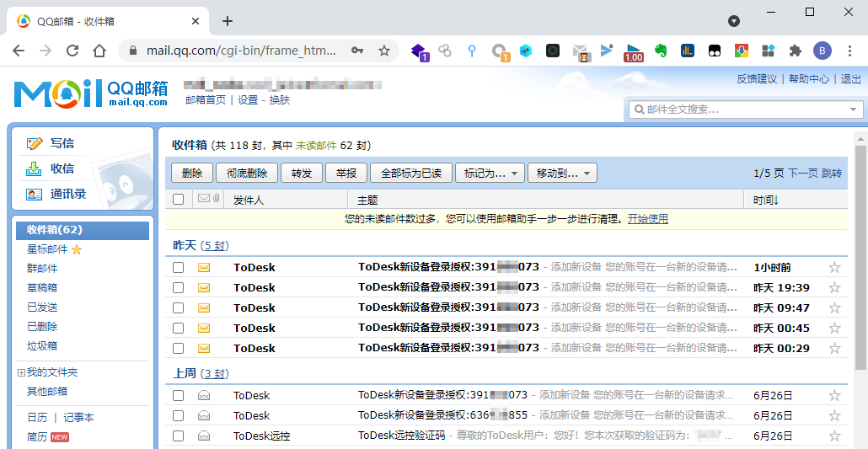868x449 pixels.
Task: Star the email received 昨天 09:47
Action: (x=835, y=307)
